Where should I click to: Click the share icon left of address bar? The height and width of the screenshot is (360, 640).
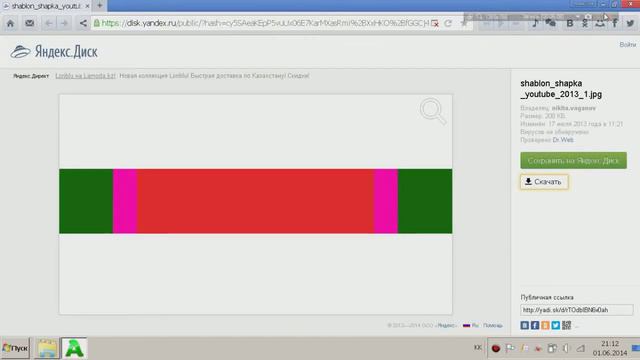pos(83,23)
